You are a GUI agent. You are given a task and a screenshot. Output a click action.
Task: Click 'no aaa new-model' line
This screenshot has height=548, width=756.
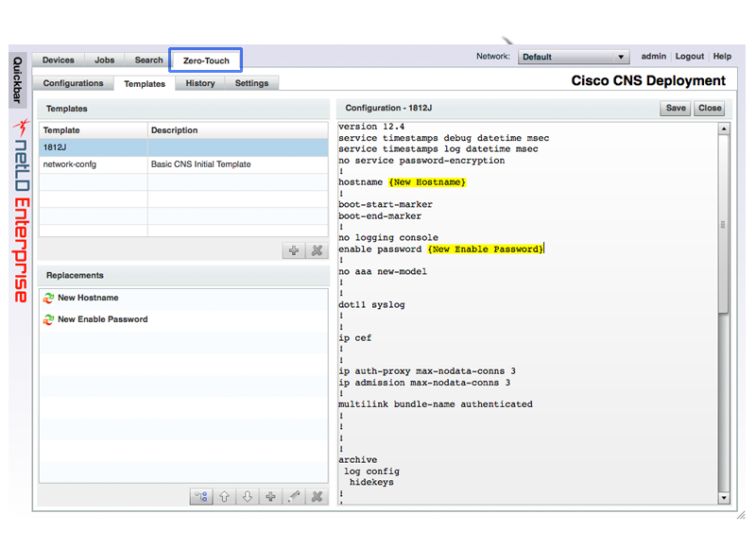(383, 272)
